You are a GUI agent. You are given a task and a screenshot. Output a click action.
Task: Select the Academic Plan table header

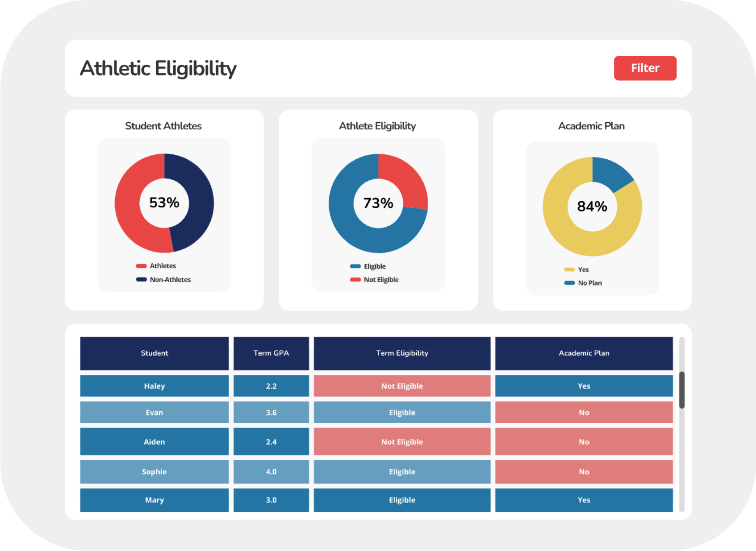[584, 353]
